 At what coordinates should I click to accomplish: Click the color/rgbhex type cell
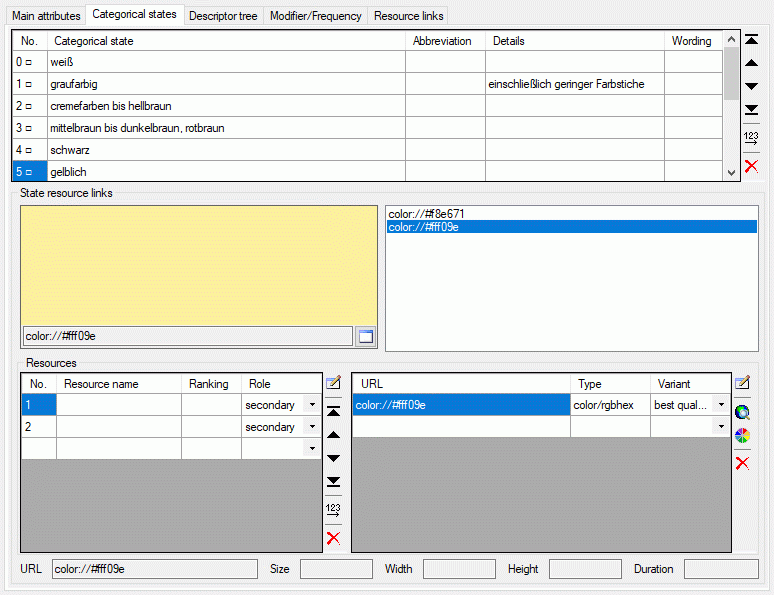tap(610, 405)
